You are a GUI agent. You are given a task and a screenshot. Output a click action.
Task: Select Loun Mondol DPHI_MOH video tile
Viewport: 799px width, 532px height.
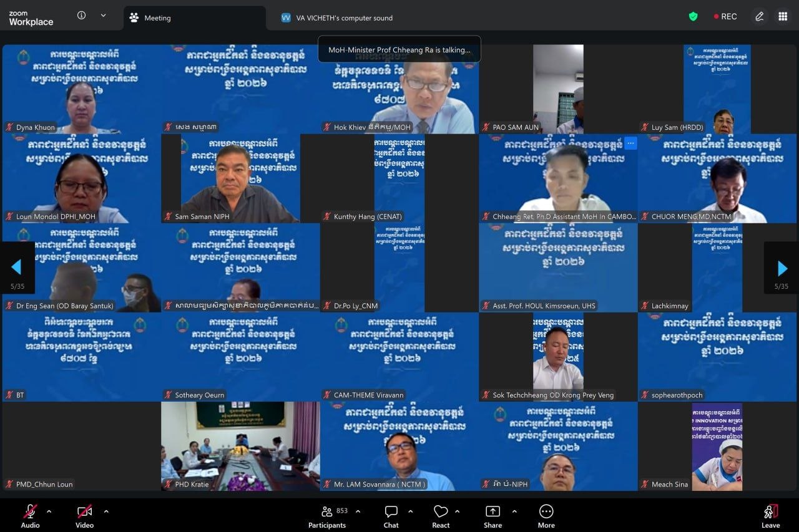[x=82, y=178]
